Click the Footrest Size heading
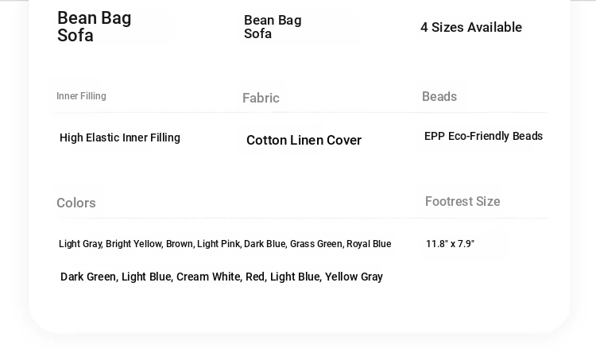 [x=462, y=202]
